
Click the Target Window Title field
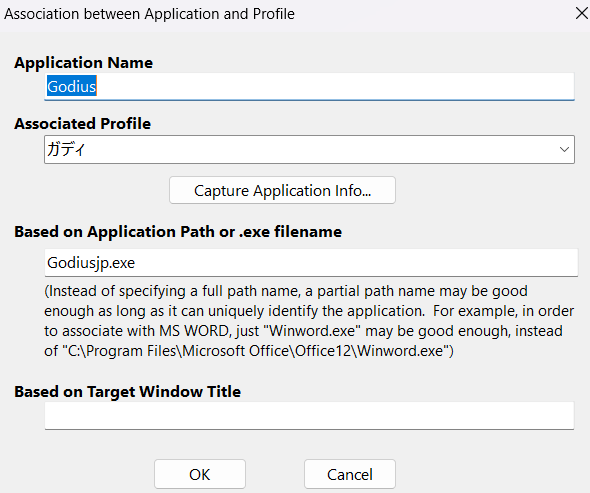click(x=309, y=415)
